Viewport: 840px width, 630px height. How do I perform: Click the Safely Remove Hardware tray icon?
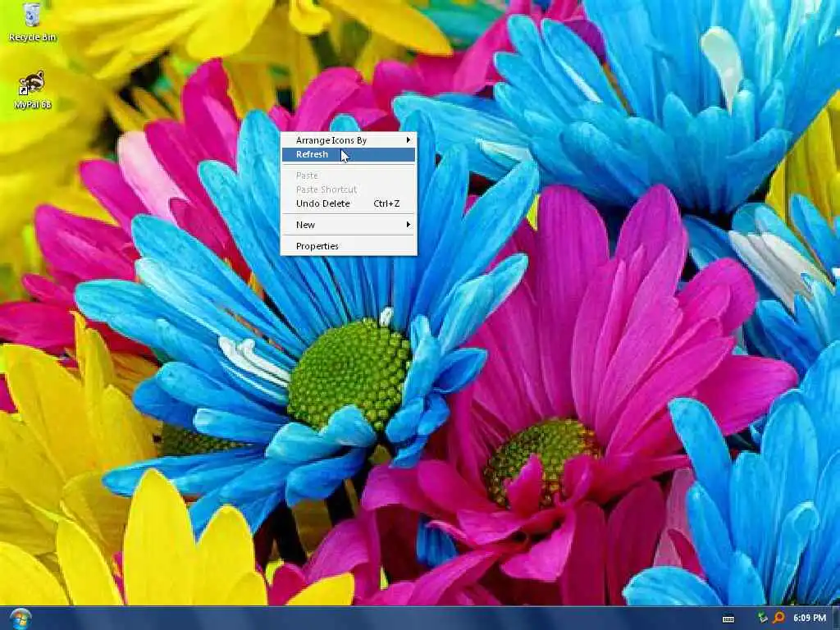coord(762,619)
